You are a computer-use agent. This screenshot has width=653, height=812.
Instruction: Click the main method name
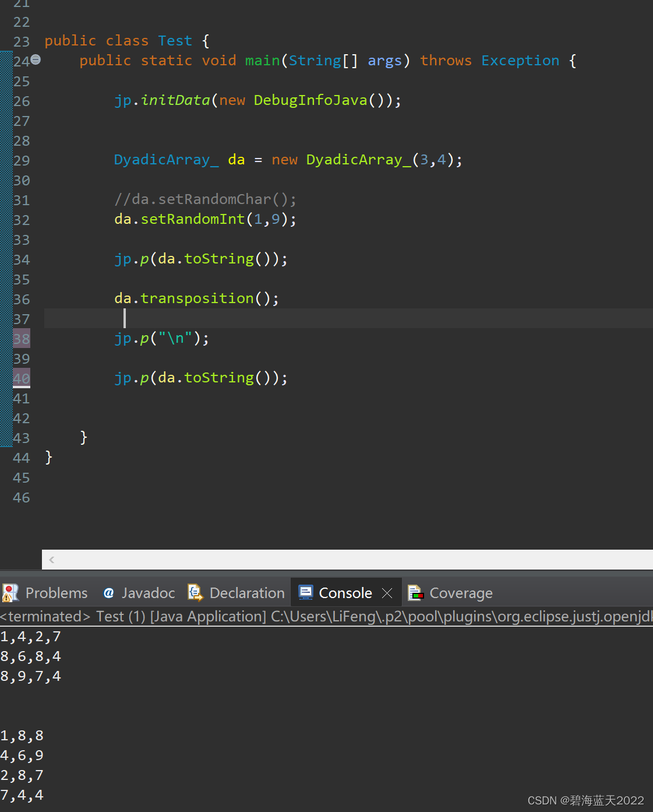click(262, 61)
